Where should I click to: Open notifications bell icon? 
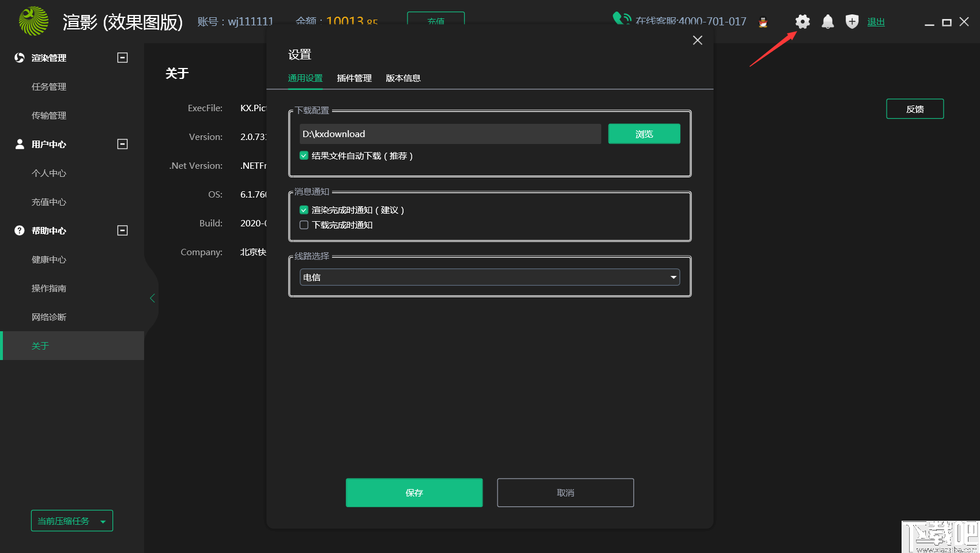pos(828,22)
